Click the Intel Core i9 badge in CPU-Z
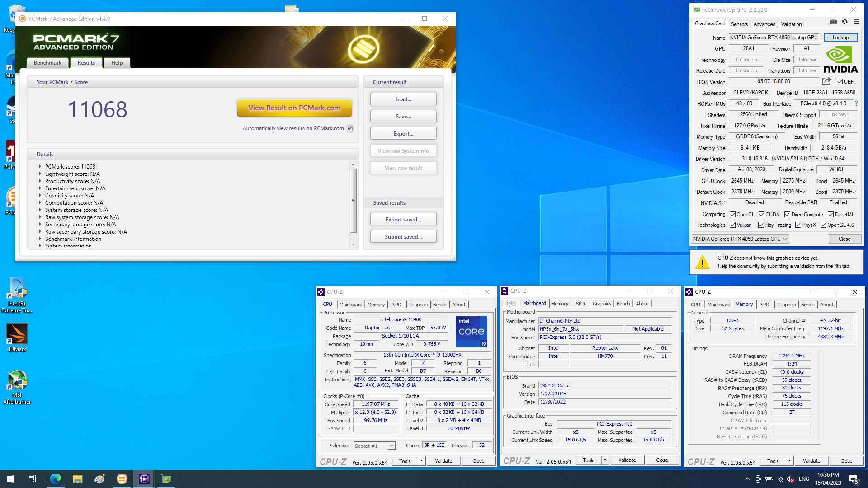This screenshot has height=488, width=868. click(472, 331)
